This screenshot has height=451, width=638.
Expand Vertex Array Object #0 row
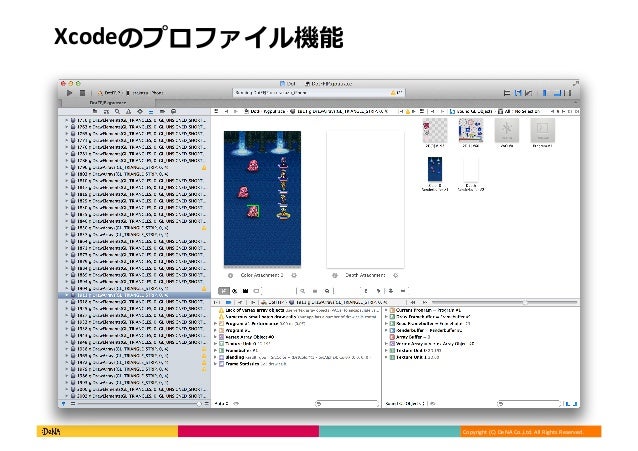pyautogui.click(x=216, y=337)
